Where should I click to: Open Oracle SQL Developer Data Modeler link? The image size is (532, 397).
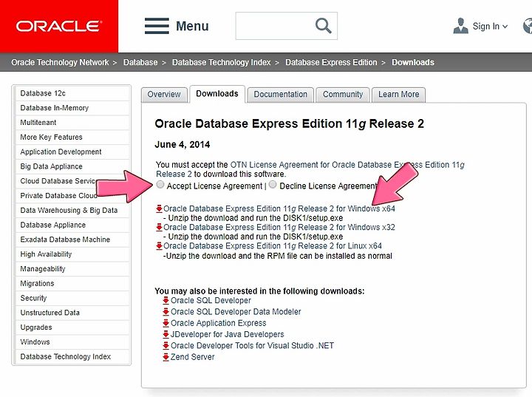point(236,312)
